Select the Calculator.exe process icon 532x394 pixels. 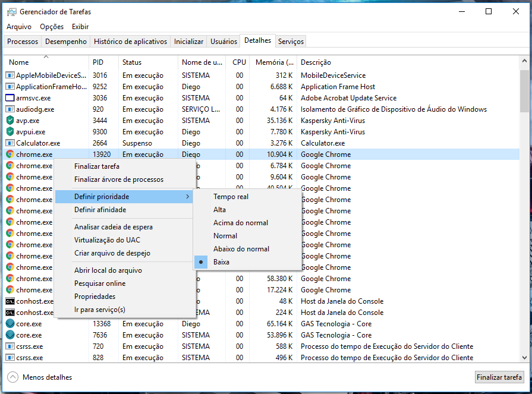10,143
